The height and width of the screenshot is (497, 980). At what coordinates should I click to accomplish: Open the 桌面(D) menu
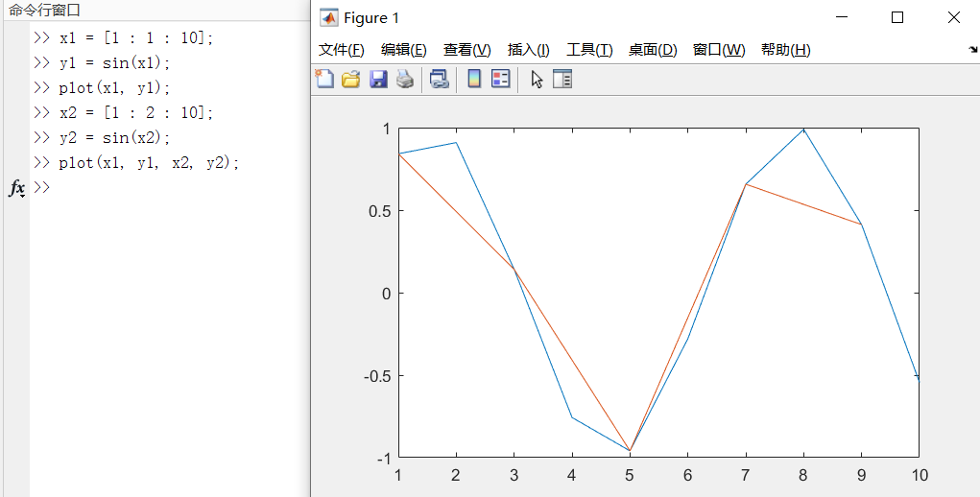tap(653, 50)
